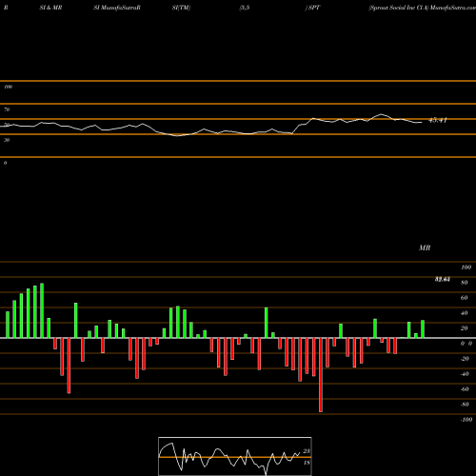Click the RSI axis label 70

tap(7, 109)
